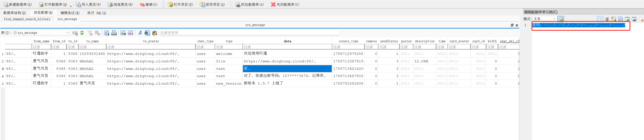The image size is (644, 140).
Task: Click the Undo (撤销) toolbar button
Action: point(148,4)
